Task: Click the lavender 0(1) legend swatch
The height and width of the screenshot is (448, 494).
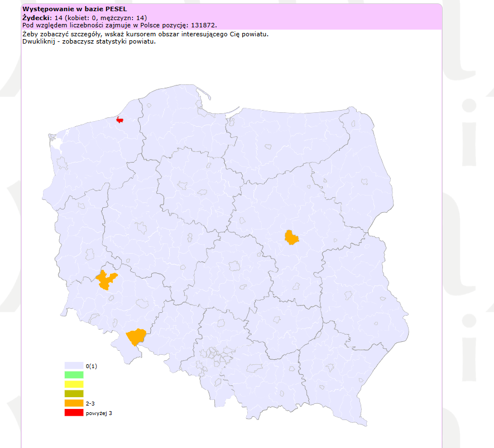Action: coord(74,365)
